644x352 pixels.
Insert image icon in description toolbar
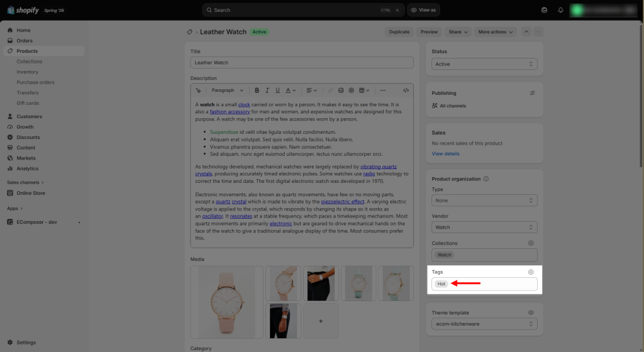341,91
